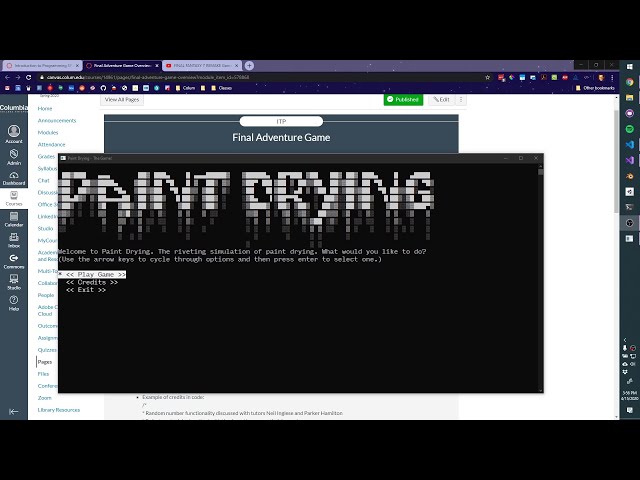Open the Canvas Admin icon
Screen dimensions: 640x480
coord(13,156)
